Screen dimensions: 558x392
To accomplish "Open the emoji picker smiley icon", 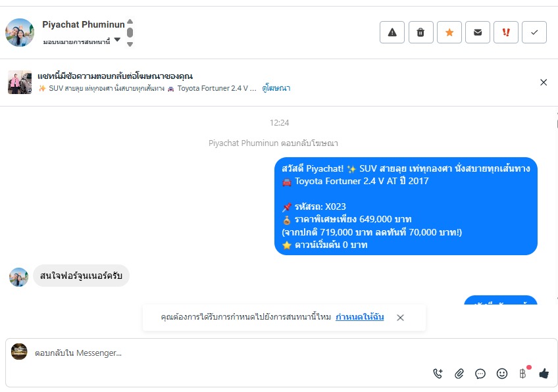I will tap(502, 374).
